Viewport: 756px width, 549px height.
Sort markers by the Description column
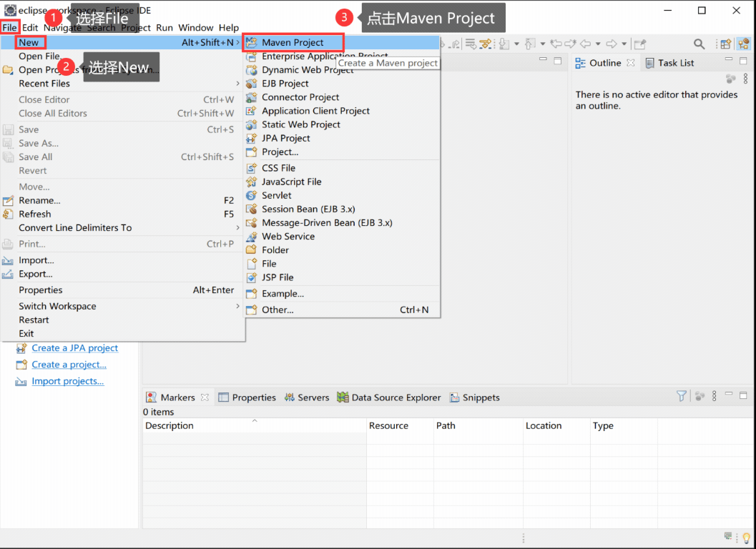254,425
